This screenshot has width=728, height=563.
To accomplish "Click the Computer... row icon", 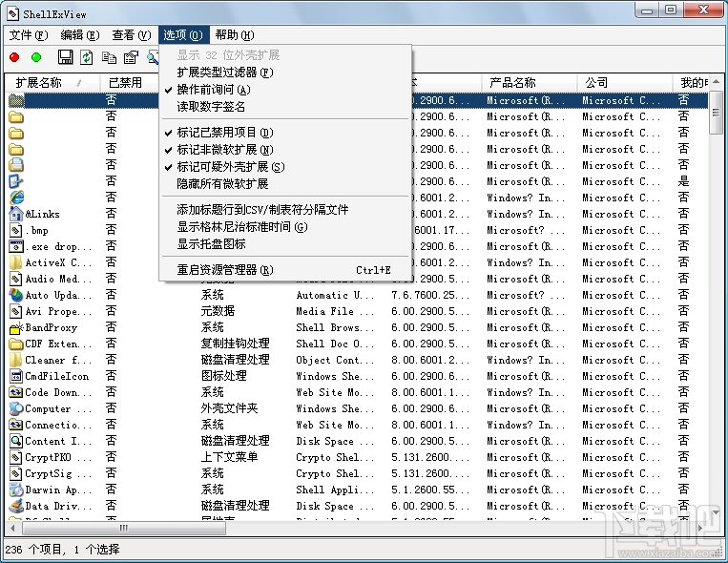I will point(16,408).
